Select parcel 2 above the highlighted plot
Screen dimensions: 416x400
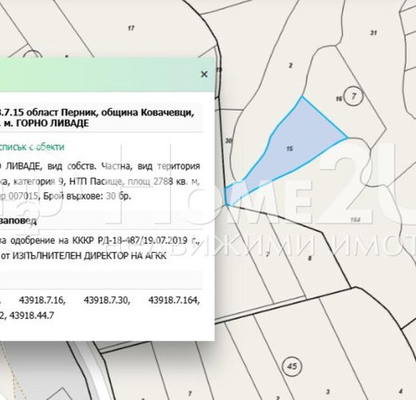point(290,65)
